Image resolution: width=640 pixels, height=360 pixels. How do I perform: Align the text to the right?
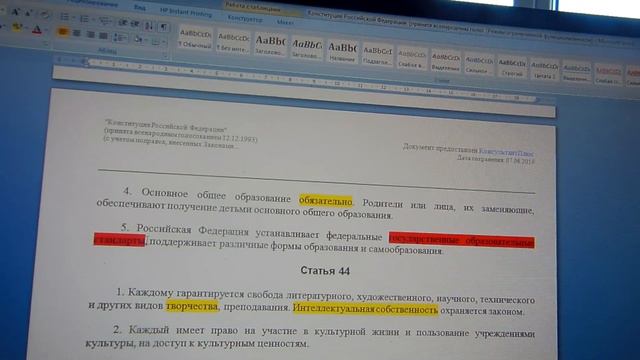click(91, 35)
